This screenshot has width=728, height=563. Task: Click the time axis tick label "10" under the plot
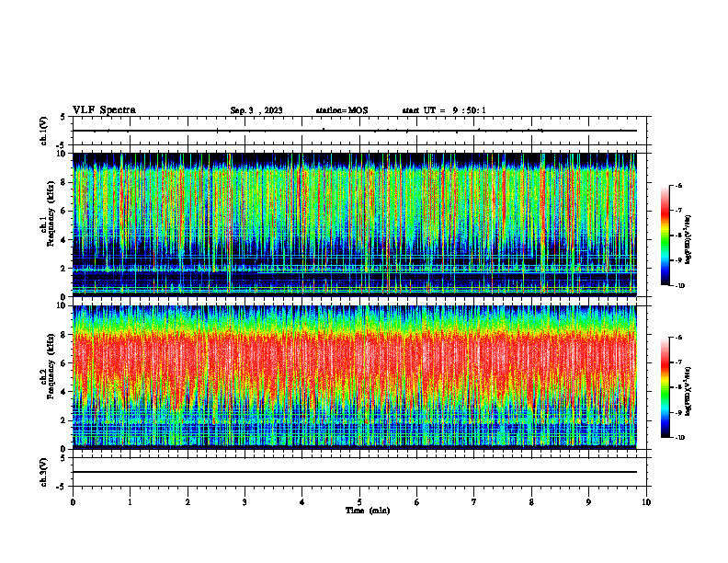[x=646, y=502]
